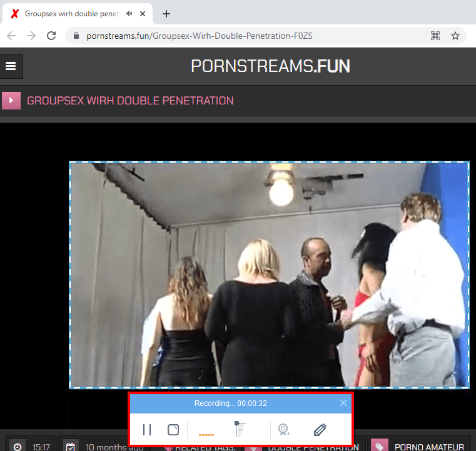Click inside the video player frame
This screenshot has width=476, height=451.
pos(269,275)
